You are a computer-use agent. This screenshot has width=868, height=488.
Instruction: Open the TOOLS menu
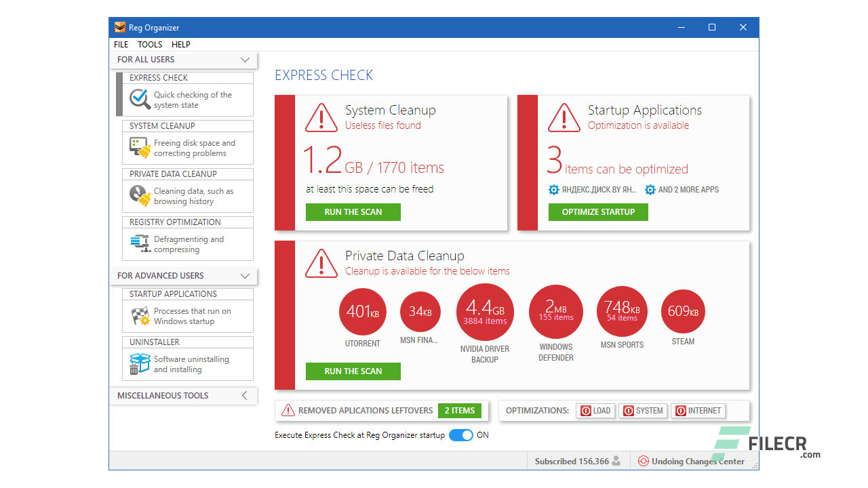[x=151, y=44]
